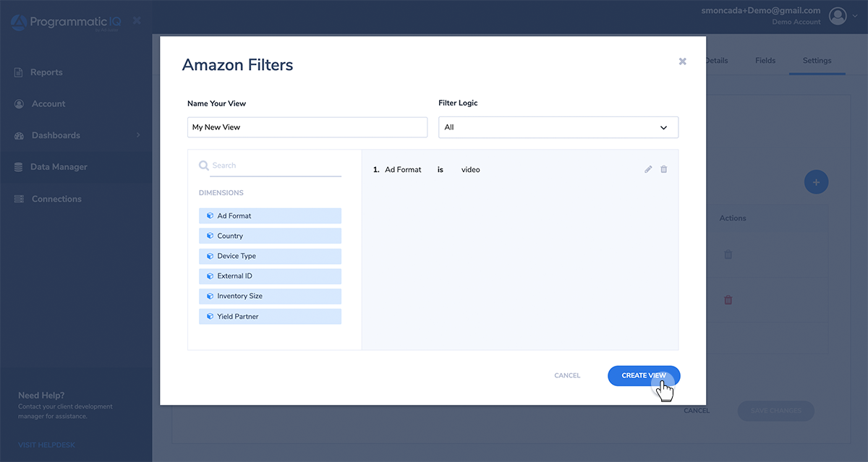Click the 'Need Help?' heading
Image resolution: width=868 pixels, height=462 pixels.
point(41,395)
